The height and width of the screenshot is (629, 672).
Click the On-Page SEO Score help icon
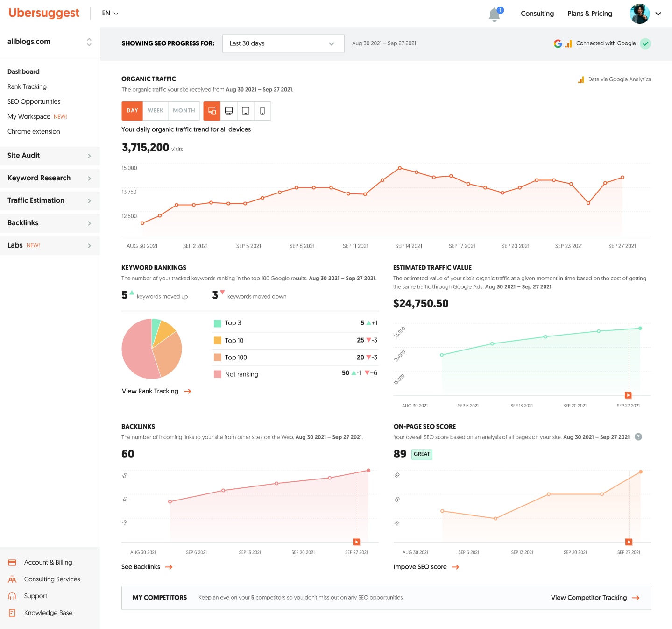(638, 437)
